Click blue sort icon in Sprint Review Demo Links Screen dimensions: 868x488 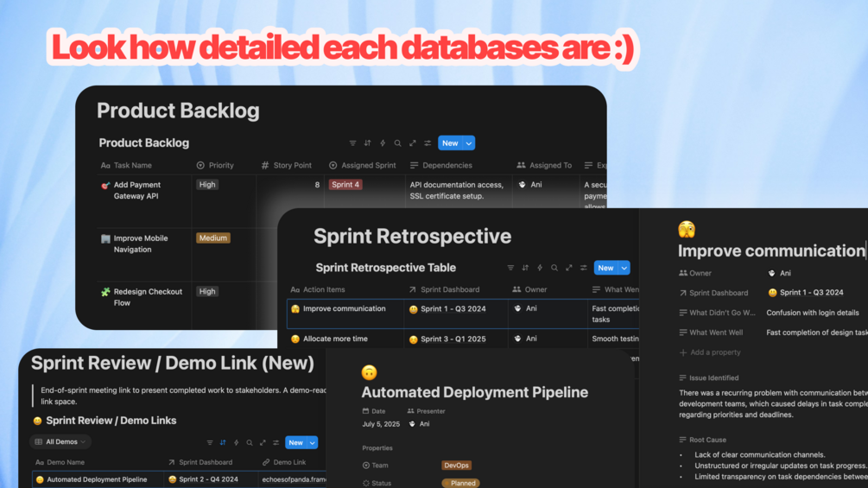pos(223,442)
